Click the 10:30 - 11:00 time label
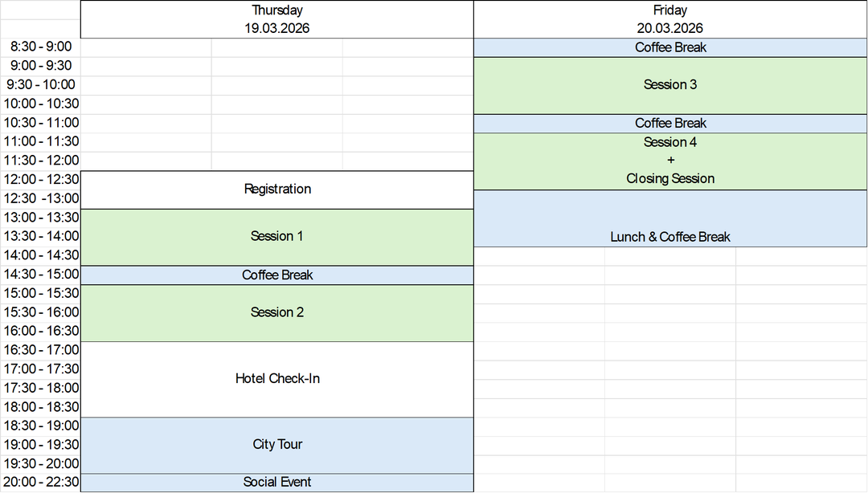This screenshot has height=493, width=868. [41, 123]
